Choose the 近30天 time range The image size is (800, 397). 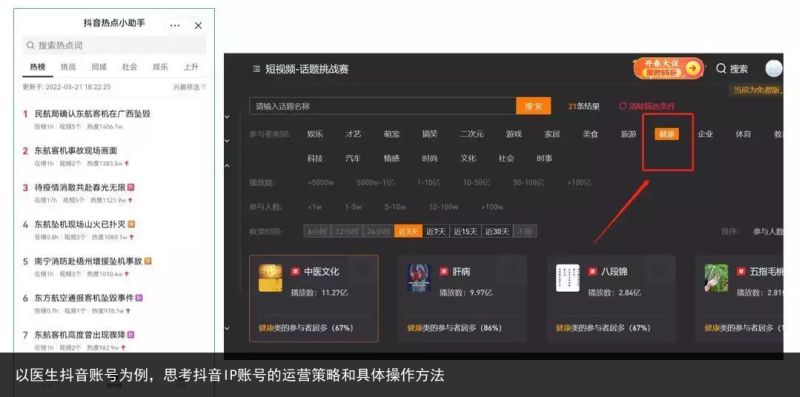click(497, 231)
